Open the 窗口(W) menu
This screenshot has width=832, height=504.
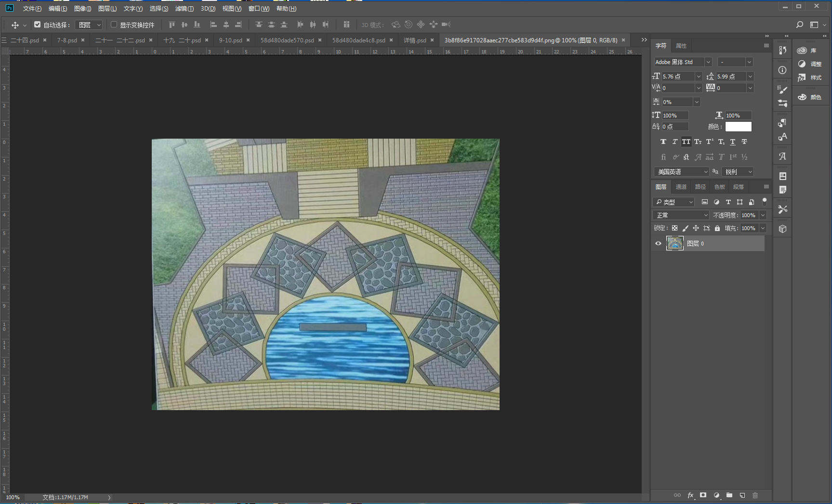tap(259, 9)
